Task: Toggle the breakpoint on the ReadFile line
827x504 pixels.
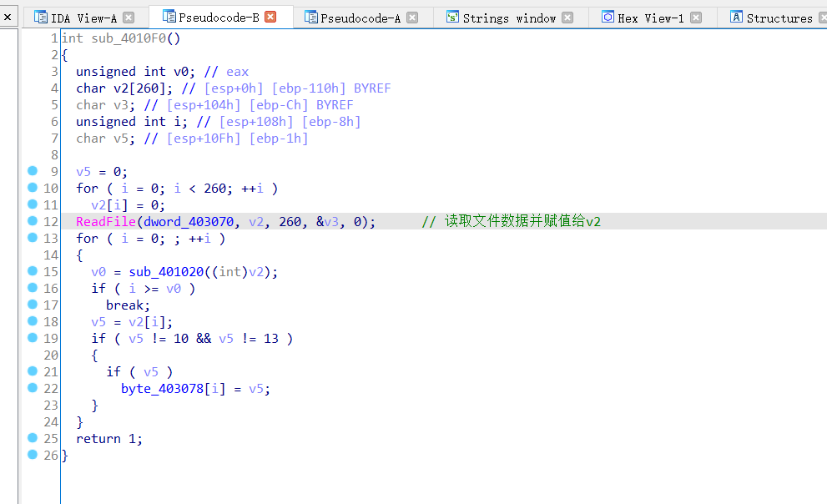Action: pos(33,222)
